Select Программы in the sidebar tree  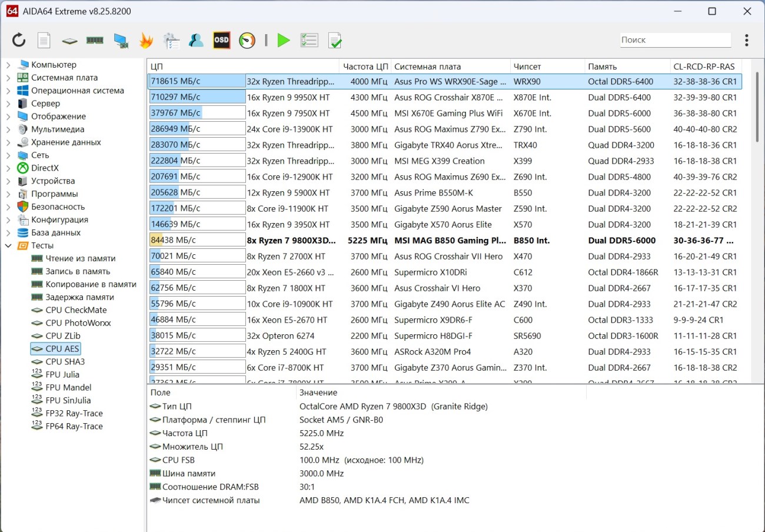[x=55, y=194]
